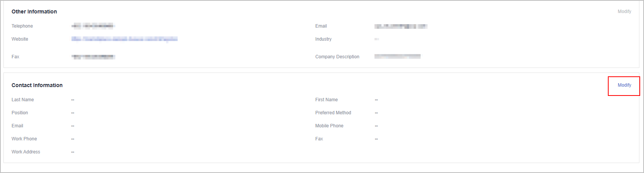Click the Fax label under Mobile Phone

tap(319, 139)
